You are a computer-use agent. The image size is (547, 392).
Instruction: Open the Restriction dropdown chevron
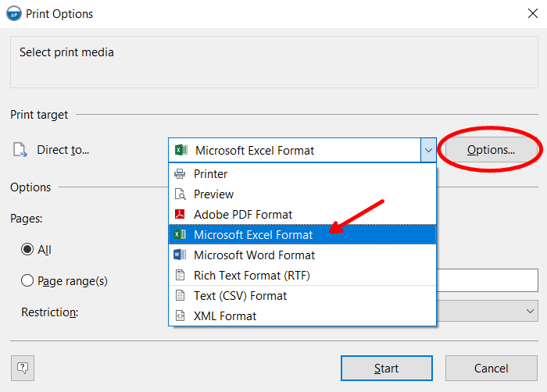click(x=529, y=312)
